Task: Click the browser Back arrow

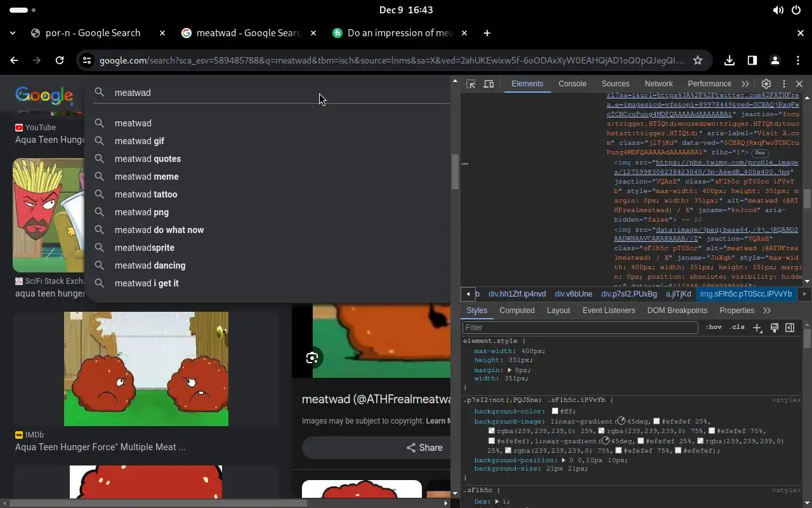Action: click(14, 60)
